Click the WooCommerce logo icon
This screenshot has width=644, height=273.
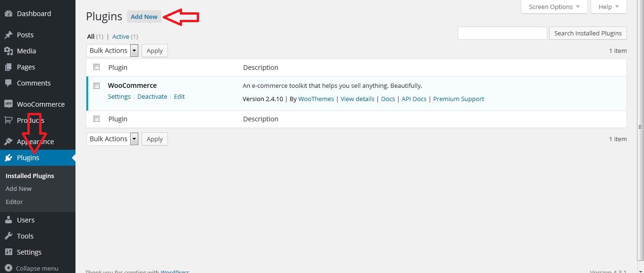[8, 104]
